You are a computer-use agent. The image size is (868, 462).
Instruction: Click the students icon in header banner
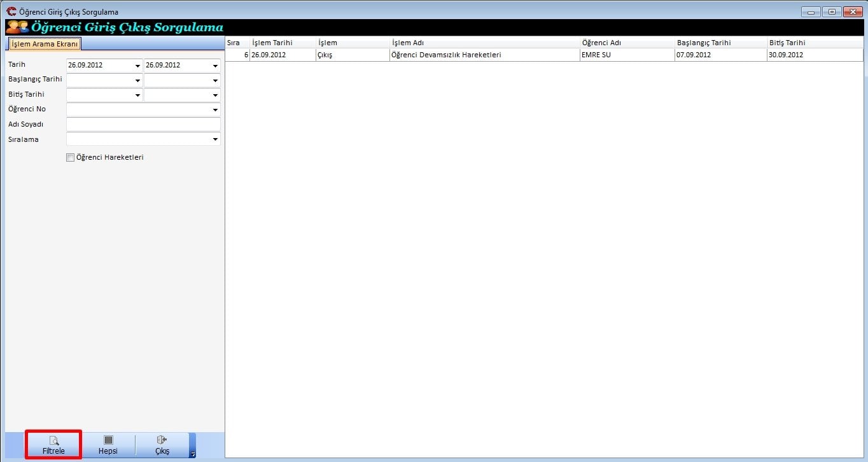click(17, 27)
